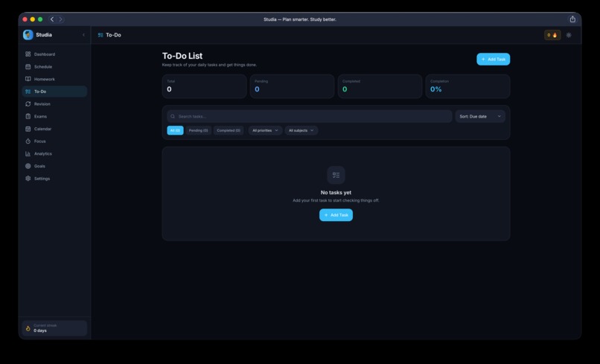The width and height of the screenshot is (600, 364).
Task: Click the green zoom window button
Action: (40, 19)
